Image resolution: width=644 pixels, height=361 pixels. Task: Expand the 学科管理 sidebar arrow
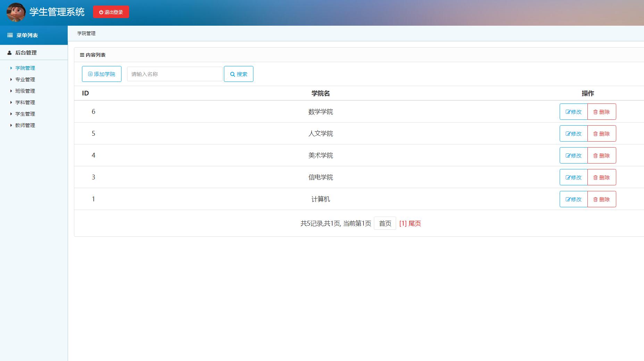11,102
